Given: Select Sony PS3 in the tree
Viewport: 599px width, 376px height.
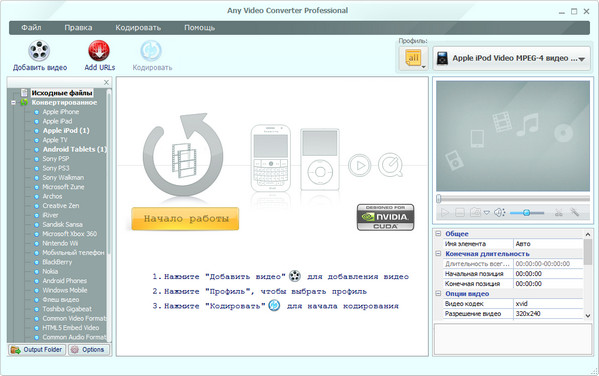Looking at the screenshot, I should point(56,168).
